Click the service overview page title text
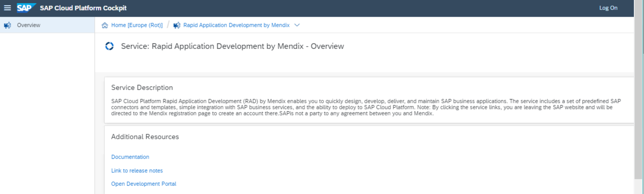This screenshot has width=644, height=194. 233,46
